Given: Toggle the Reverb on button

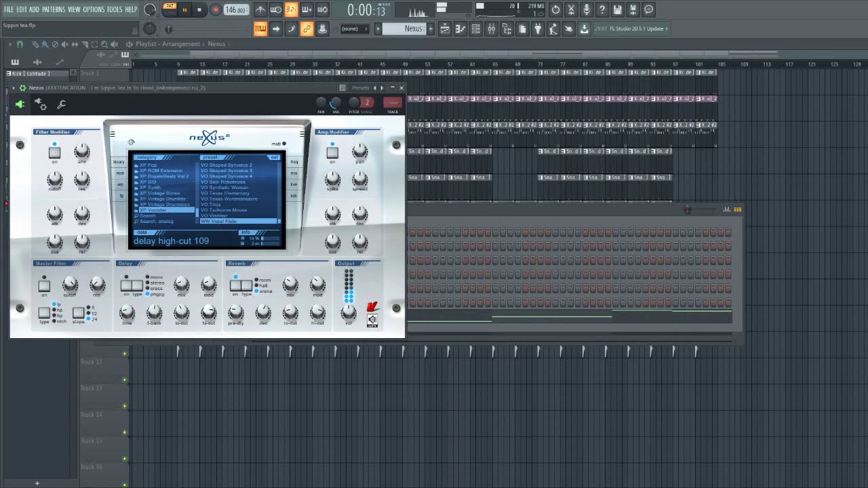Looking at the screenshot, I should click(235, 285).
